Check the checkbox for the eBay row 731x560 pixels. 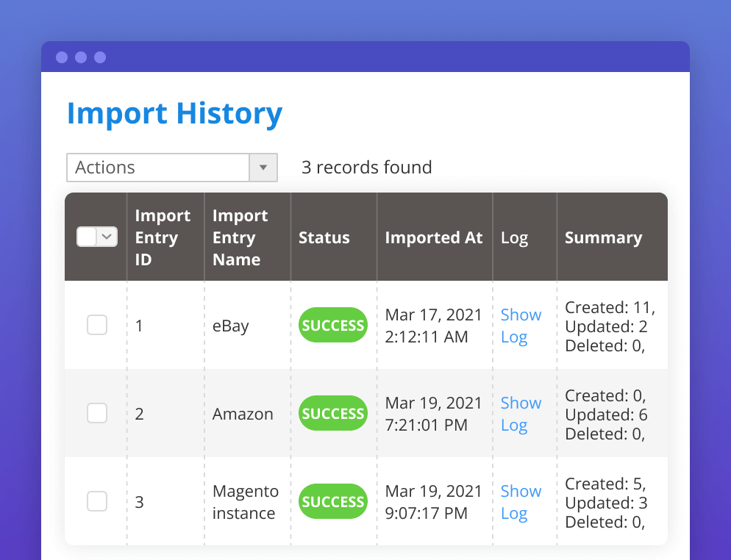click(x=96, y=325)
